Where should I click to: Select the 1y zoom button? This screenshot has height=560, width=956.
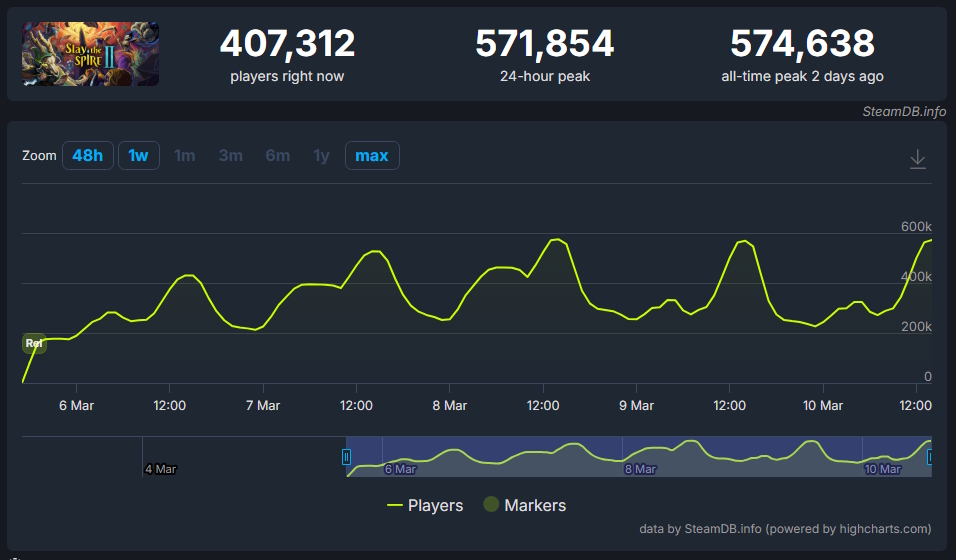click(x=321, y=156)
